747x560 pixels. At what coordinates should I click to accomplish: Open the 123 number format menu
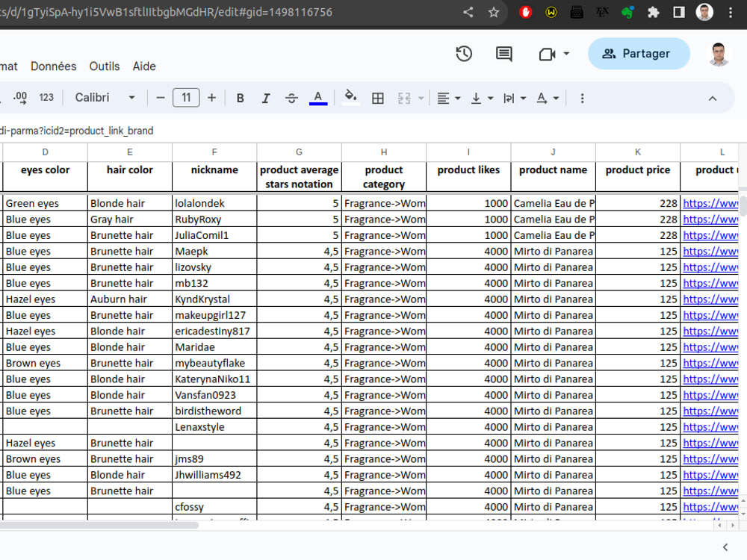(46, 98)
